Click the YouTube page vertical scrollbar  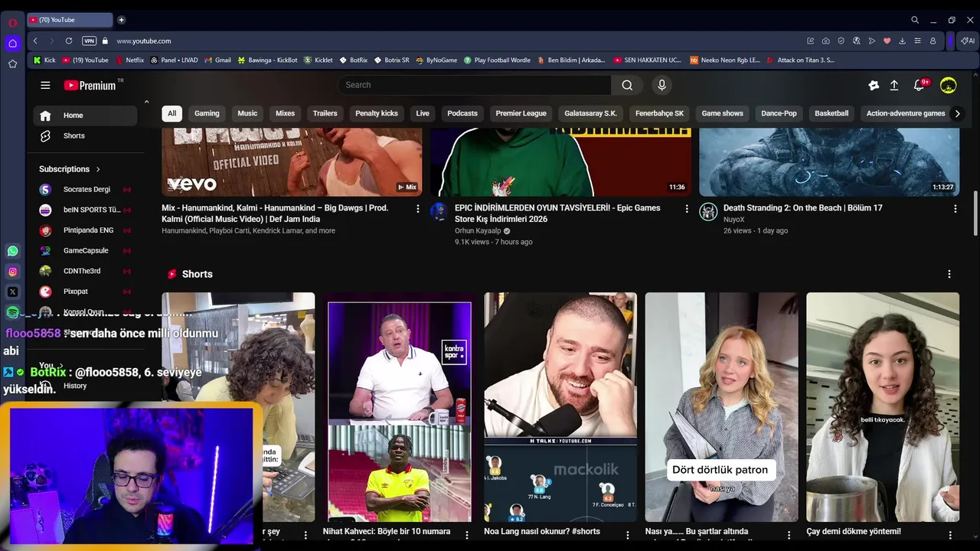(x=975, y=214)
